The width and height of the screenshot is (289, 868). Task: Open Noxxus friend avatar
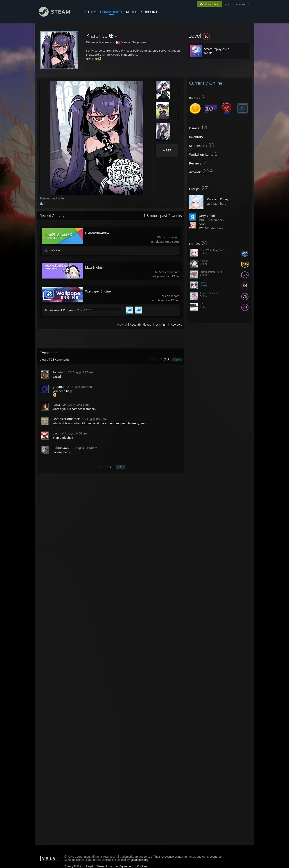coord(194,263)
